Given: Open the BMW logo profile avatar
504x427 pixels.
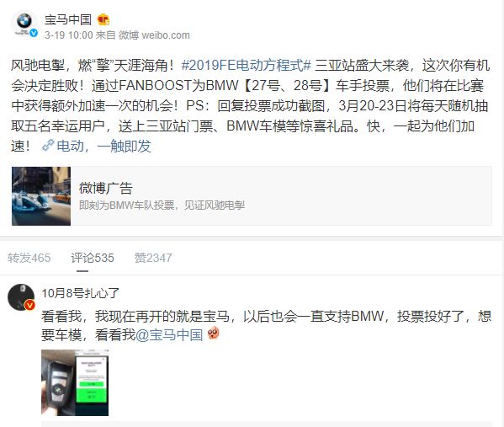Looking at the screenshot, I should (x=24, y=23).
